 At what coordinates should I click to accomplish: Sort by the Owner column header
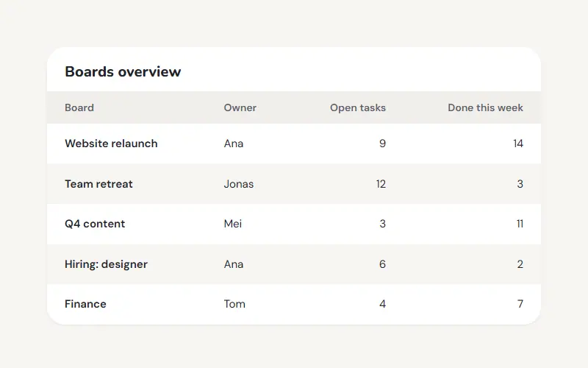[x=240, y=107]
